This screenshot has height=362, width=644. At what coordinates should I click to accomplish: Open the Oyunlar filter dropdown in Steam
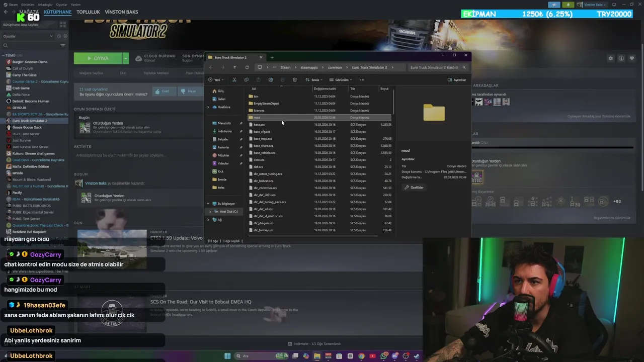point(28,36)
